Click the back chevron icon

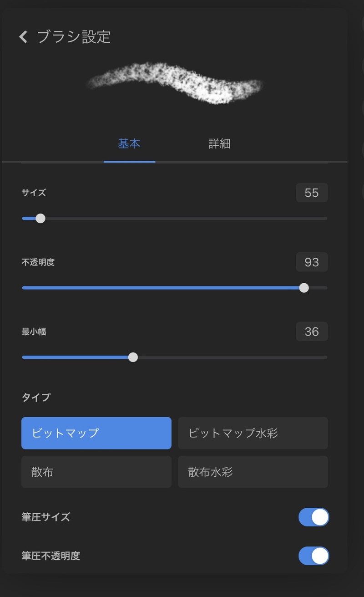point(23,37)
